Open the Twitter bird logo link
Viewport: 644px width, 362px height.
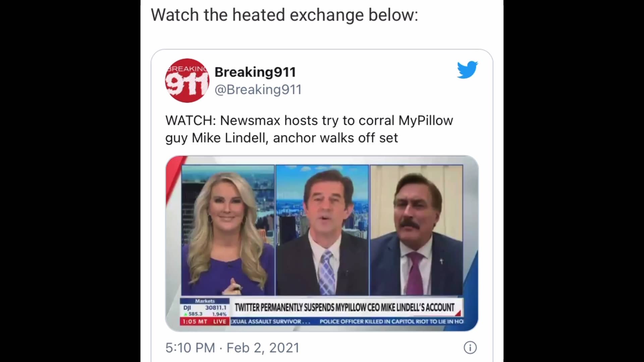467,70
